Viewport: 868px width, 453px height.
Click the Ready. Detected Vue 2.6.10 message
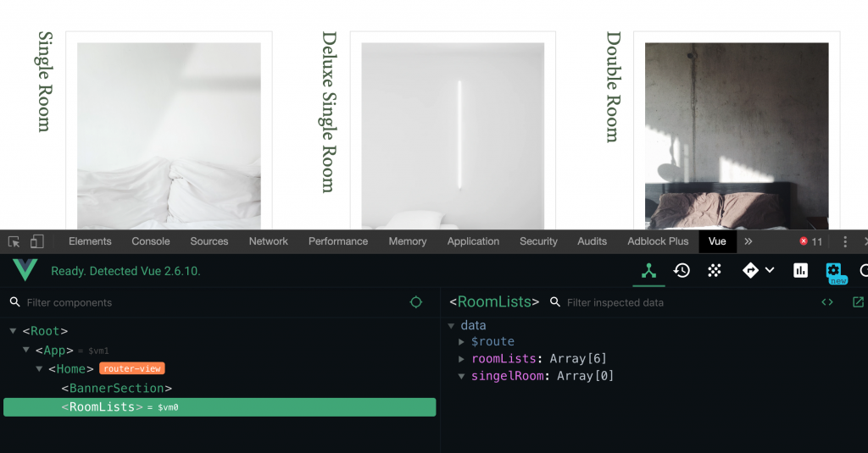click(x=125, y=271)
